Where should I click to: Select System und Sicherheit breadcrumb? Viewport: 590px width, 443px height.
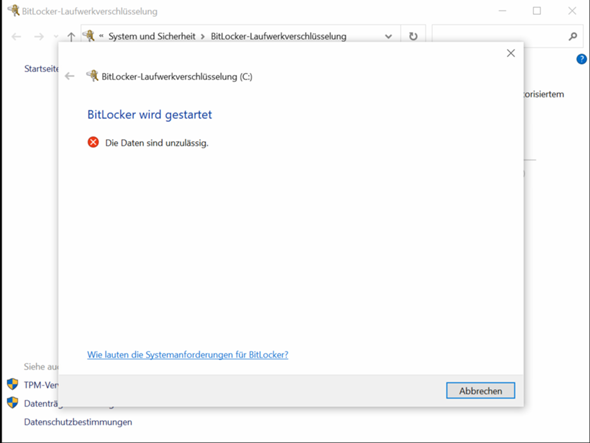152,37
